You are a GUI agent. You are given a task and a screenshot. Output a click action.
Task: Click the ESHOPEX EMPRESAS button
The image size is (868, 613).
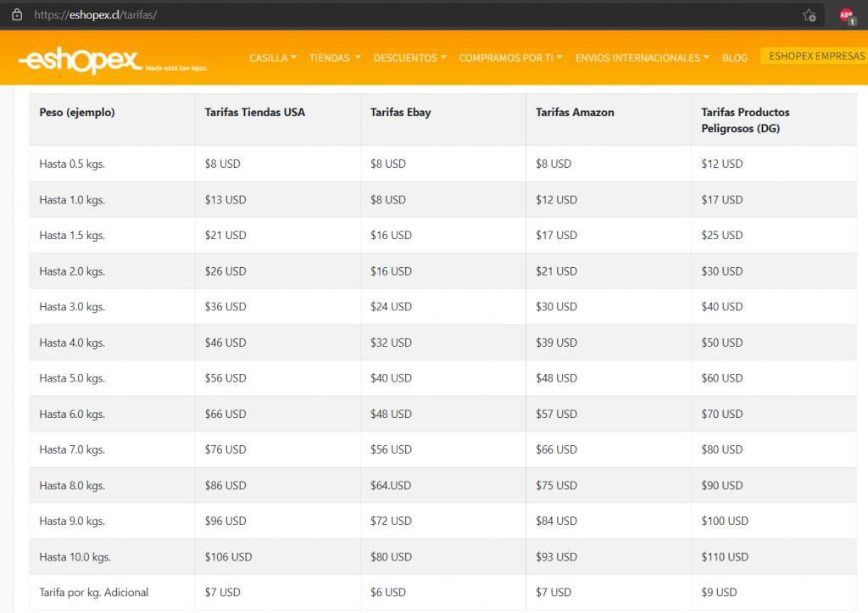(815, 56)
